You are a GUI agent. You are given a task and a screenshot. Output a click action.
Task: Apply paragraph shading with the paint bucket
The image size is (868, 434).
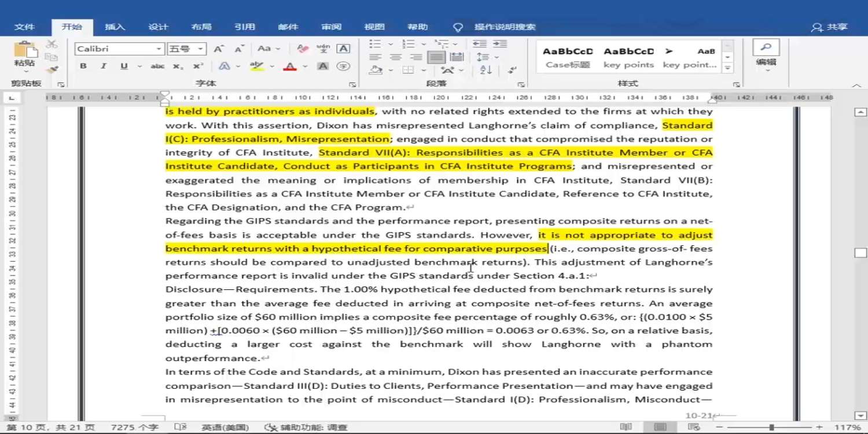pyautogui.click(x=376, y=70)
